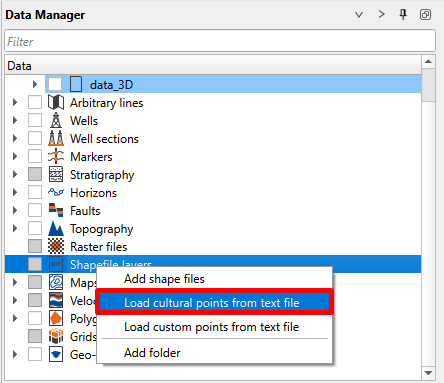Click the Shapefile layers SHP icon
Viewport: 444px width, 383px height.
pyautogui.click(x=56, y=264)
